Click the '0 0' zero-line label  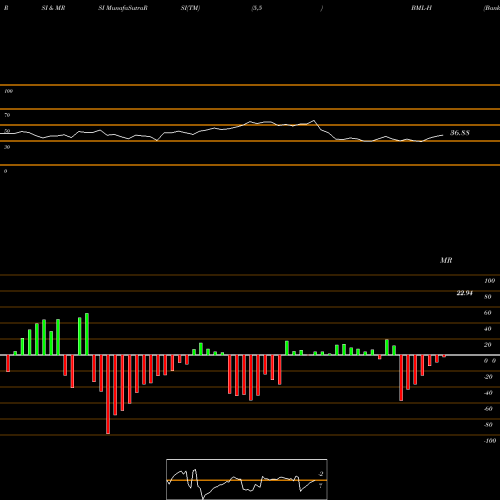pyautogui.click(x=490, y=361)
